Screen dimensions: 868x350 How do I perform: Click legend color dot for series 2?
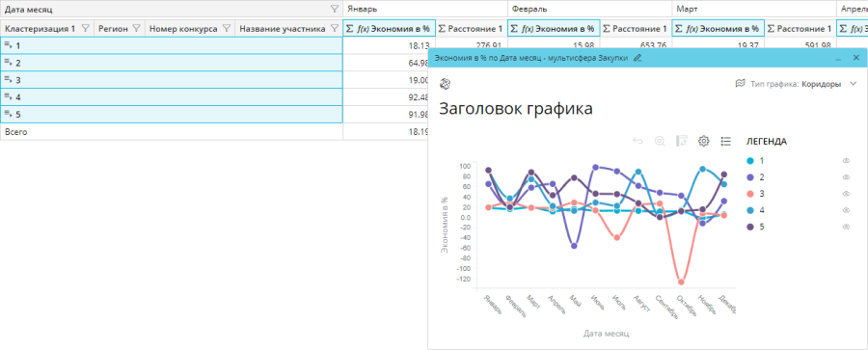point(750,177)
